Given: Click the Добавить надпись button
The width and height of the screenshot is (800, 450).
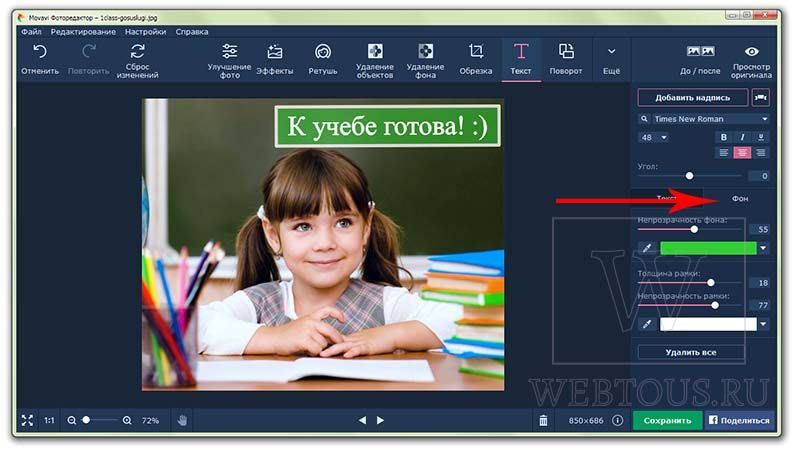Looking at the screenshot, I should pyautogui.click(x=692, y=97).
